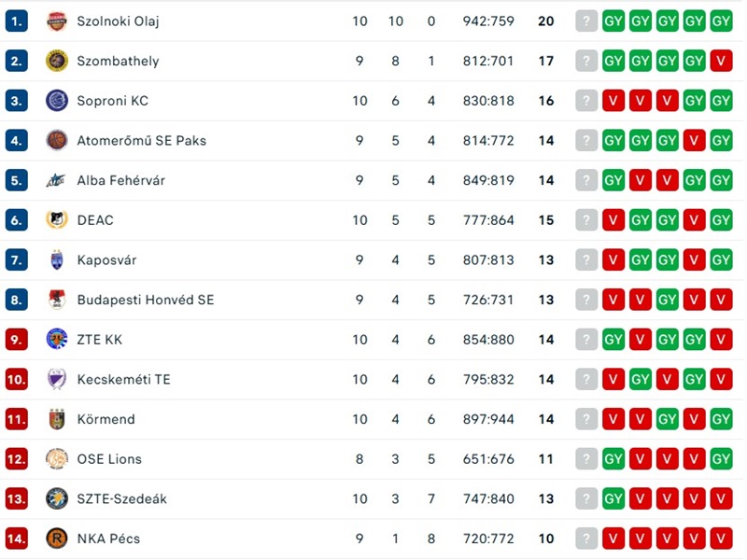Click the NKA Pécs team logo
This screenshot has width=747, height=560.
57,539
